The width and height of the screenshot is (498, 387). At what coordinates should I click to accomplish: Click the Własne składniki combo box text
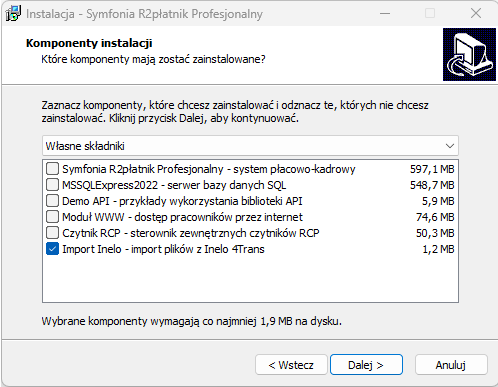tap(85, 146)
